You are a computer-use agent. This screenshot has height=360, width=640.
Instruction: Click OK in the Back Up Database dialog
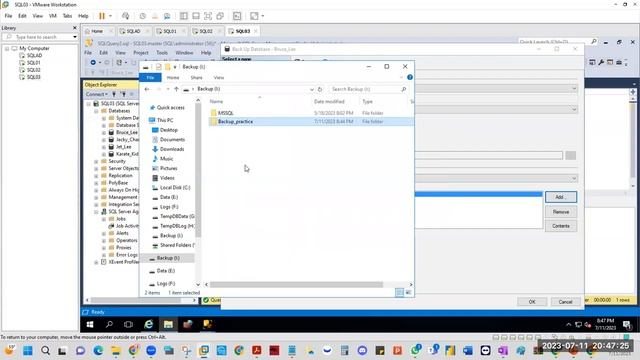(x=532, y=302)
